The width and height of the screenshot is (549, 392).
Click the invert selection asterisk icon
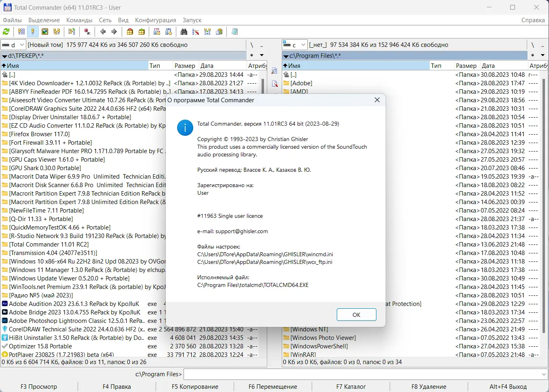tap(87, 32)
